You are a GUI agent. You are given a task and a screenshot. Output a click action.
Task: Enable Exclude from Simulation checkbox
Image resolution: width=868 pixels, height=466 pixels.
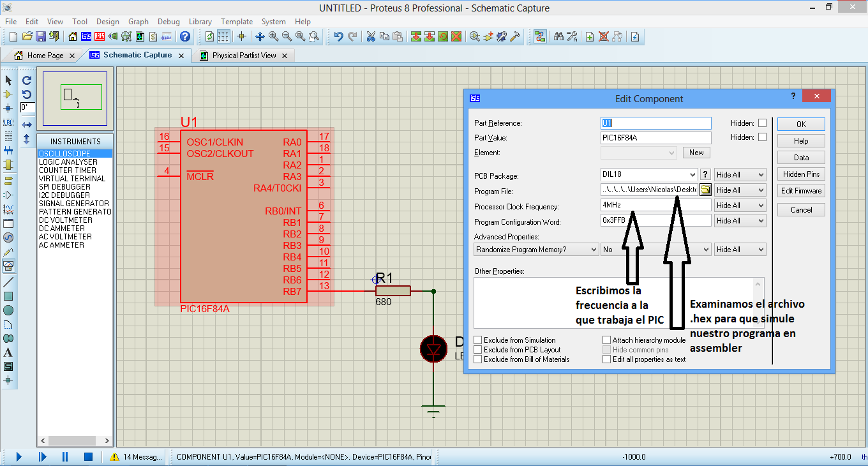pyautogui.click(x=478, y=340)
